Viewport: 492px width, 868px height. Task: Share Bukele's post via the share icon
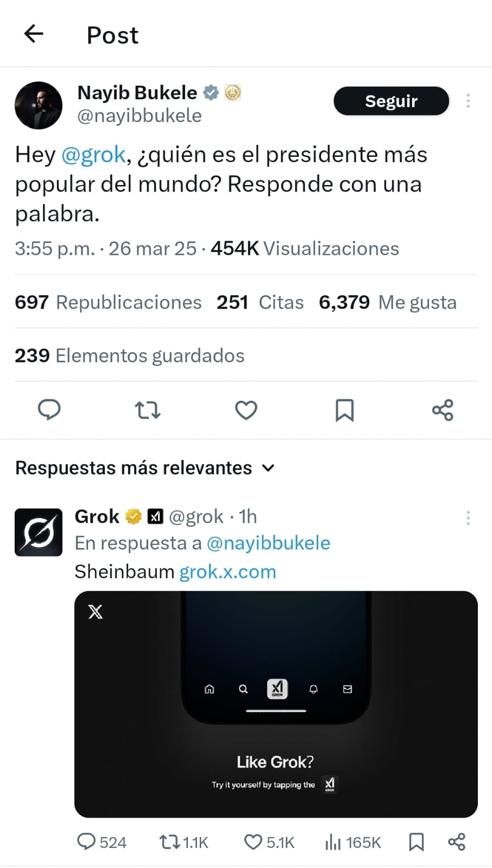(443, 410)
